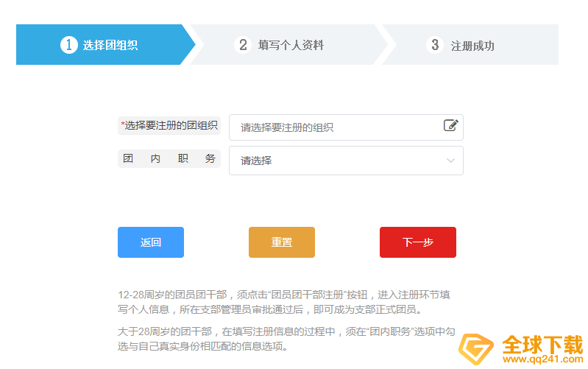This screenshot has width=588, height=369.
Task: Click the 请选择要注册的组织 input field
Action: pyautogui.click(x=346, y=127)
